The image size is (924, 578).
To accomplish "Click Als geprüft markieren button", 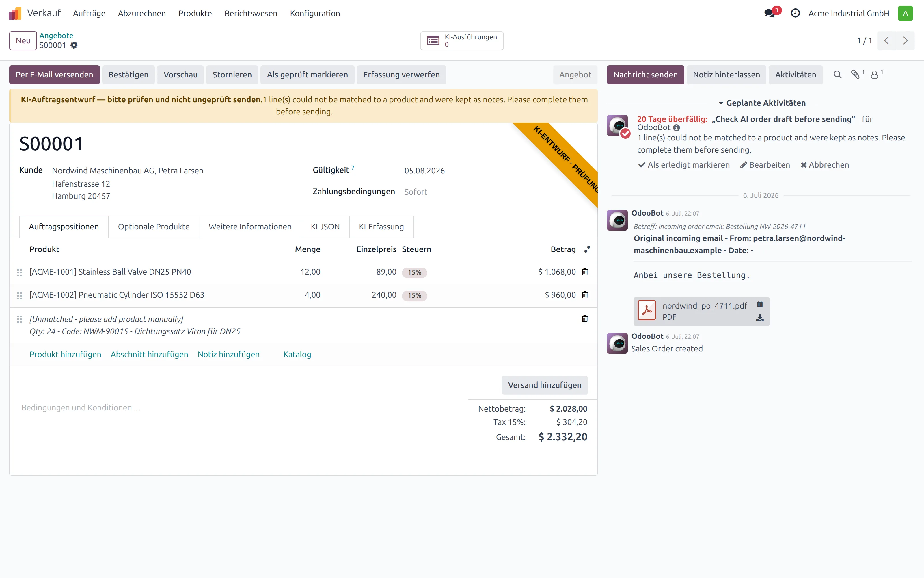I will pyautogui.click(x=307, y=75).
